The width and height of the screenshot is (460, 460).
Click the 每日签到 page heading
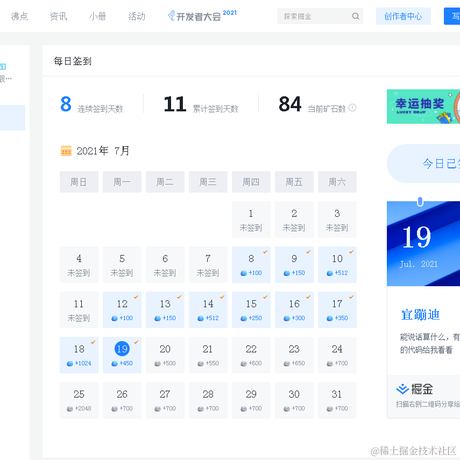point(73,61)
